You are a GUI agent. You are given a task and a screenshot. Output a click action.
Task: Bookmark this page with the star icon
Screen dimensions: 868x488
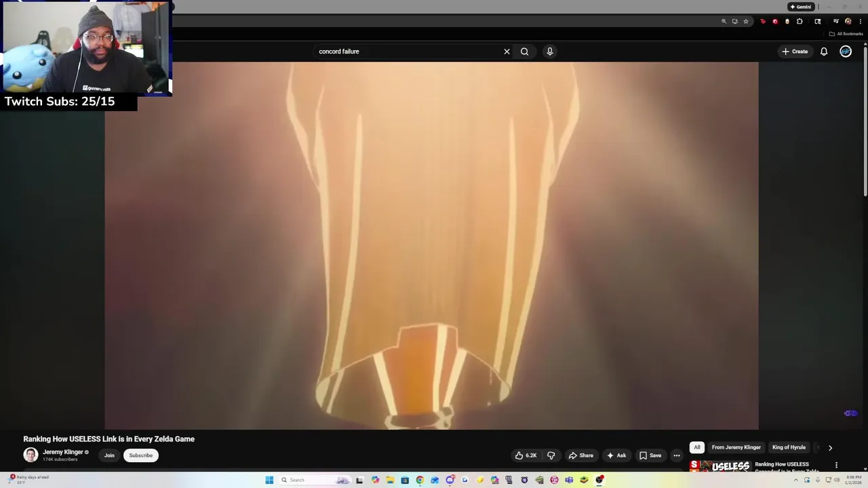[x=746, y=22]
